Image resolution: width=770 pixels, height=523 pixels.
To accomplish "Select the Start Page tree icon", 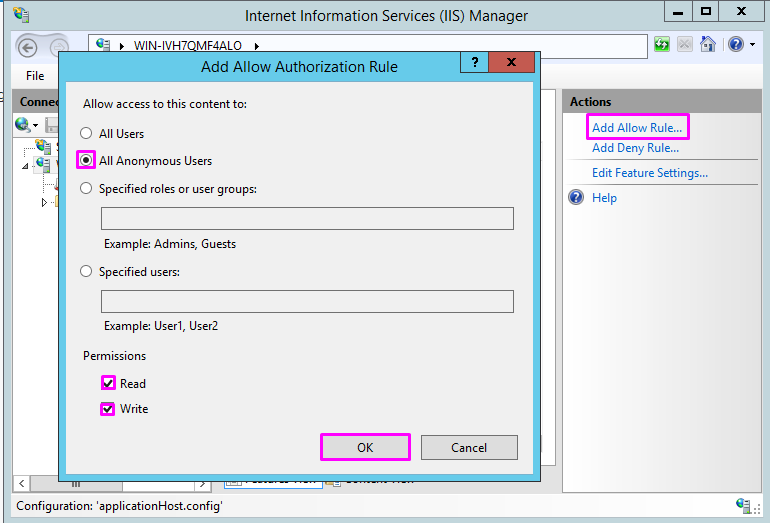I will point(44,145).
